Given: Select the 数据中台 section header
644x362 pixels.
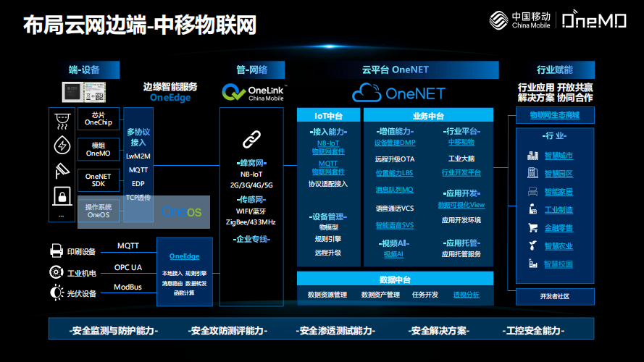Looking at the screenshot, I should click(x=395, y=279).
